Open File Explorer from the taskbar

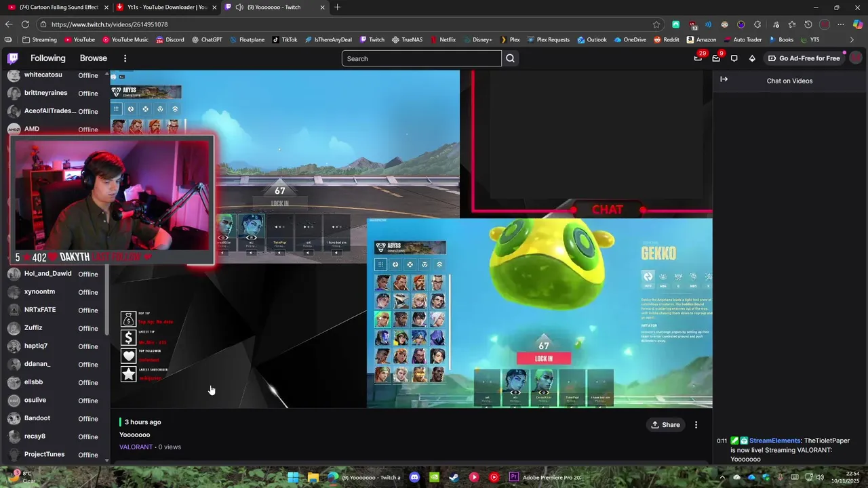[313, 477]
